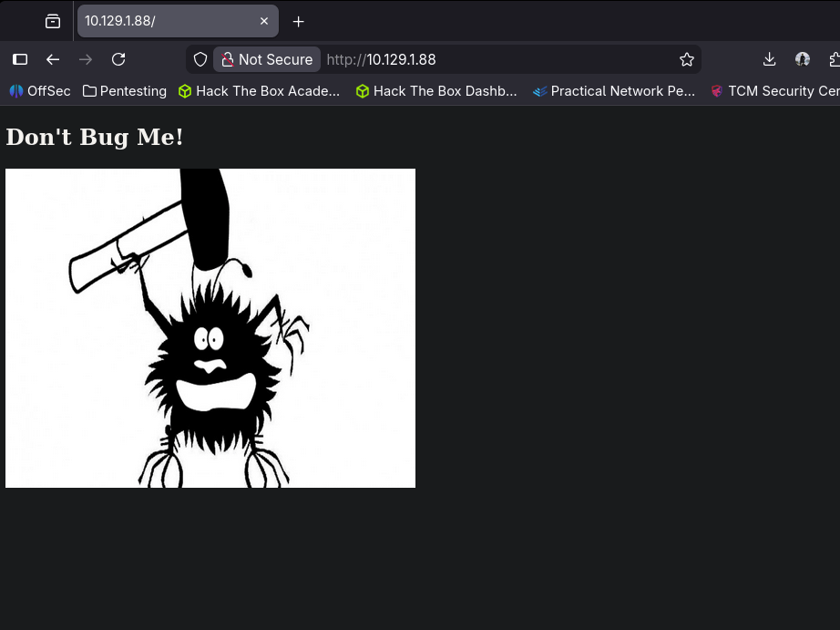Open the Not Secure site info
This screenshot has height=630, width=840.
pos(266,59)
